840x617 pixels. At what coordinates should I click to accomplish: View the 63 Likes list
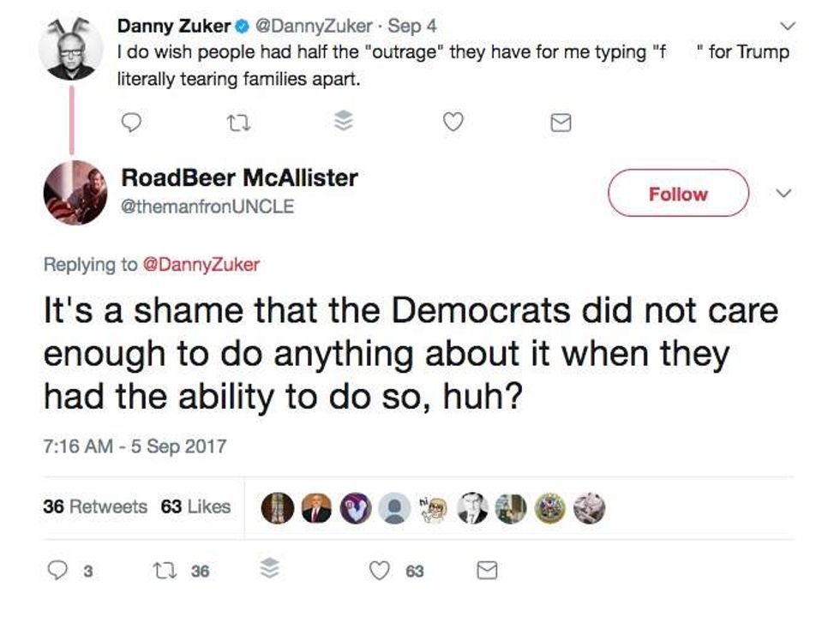(195, 506)
